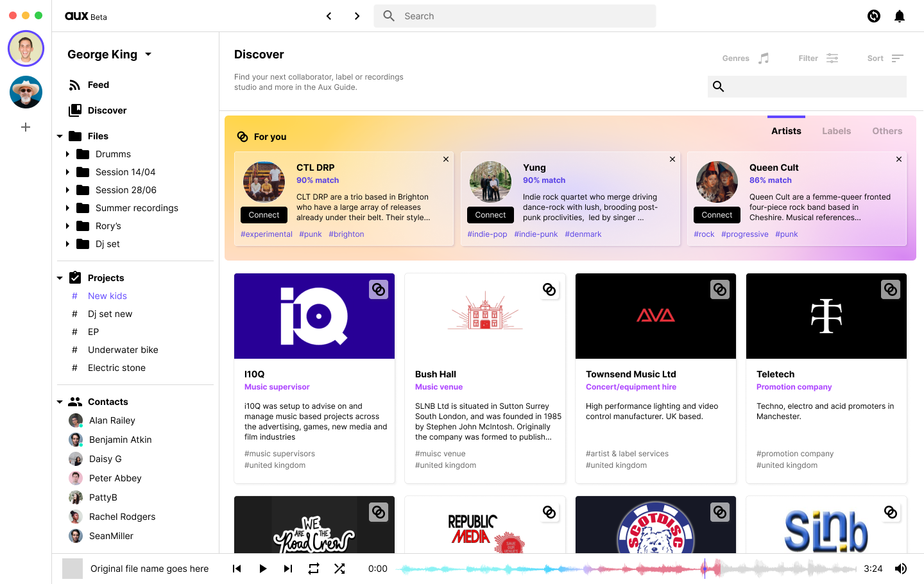Click the #brighton tag
924x584 pixels.
pos(346,234)
